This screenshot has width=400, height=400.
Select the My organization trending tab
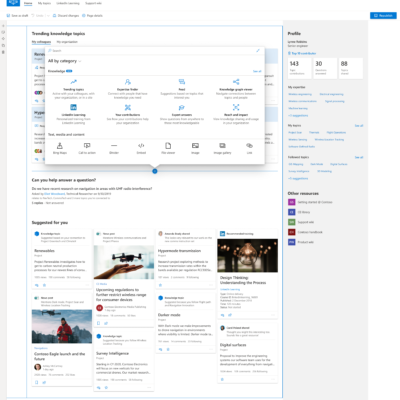(67, 42)
